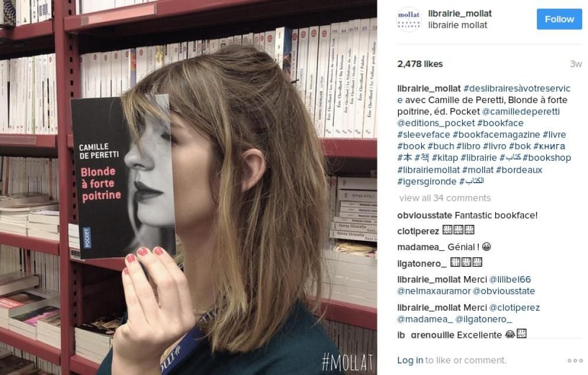Viewport: 588px width, 375px height.
Task: Open the #bordeaux hashtag
Action: pos(519,170)
